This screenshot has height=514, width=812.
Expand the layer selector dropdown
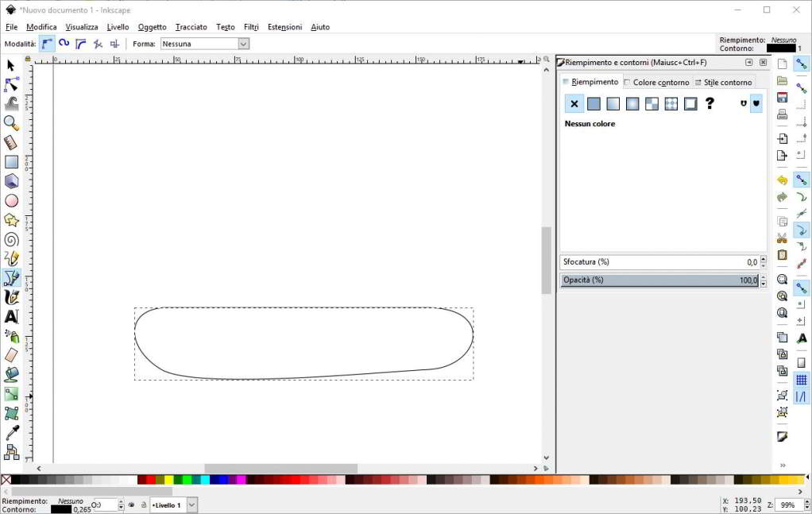(191, 505)
